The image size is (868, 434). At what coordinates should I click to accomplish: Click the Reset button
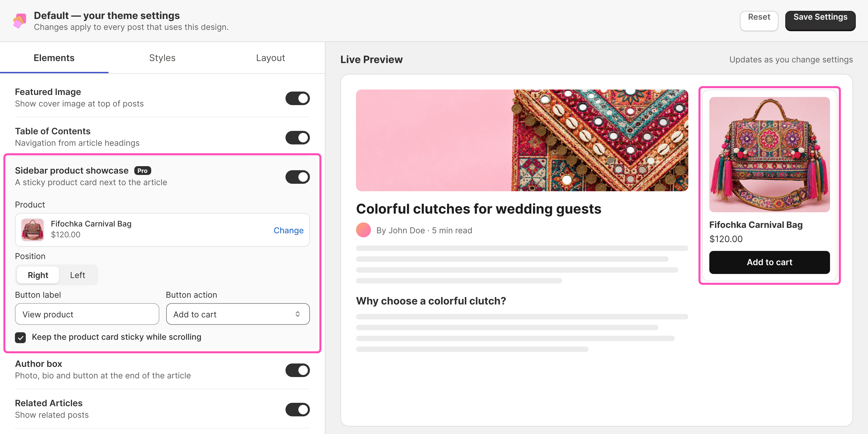[759, 21]
